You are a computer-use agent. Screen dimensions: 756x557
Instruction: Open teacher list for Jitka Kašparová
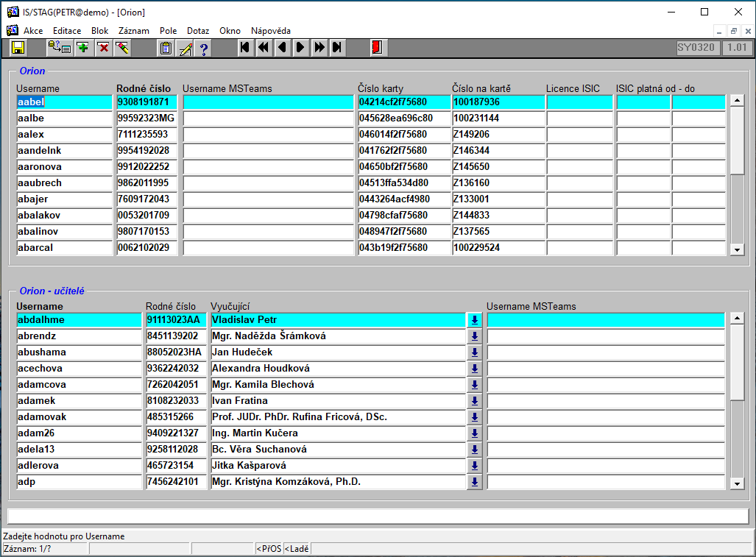tap(474, 466)
